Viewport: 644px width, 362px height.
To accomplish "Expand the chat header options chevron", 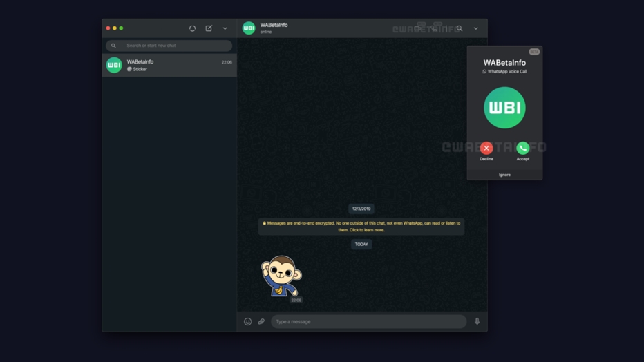I will (x=475, y=28).
